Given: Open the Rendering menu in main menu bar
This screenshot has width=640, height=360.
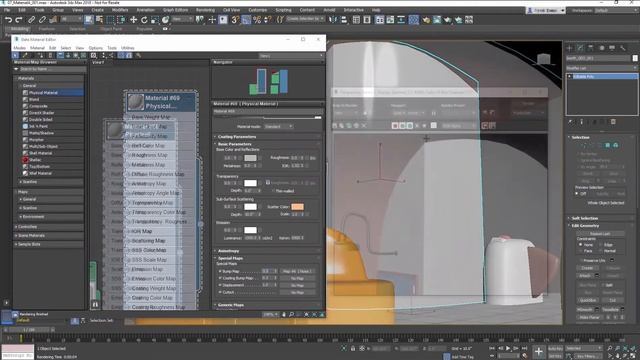Looking at the screenshot, I should [x=205, y=10].
